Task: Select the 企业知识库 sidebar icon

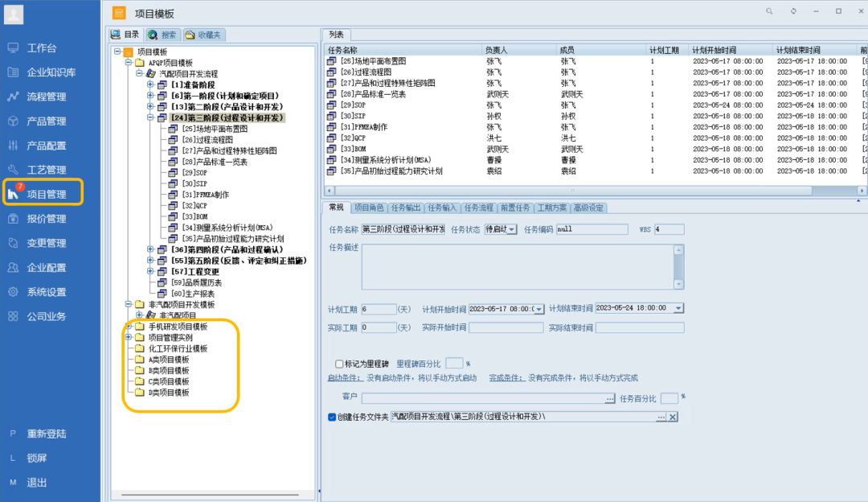Action: tap(52, 72)
